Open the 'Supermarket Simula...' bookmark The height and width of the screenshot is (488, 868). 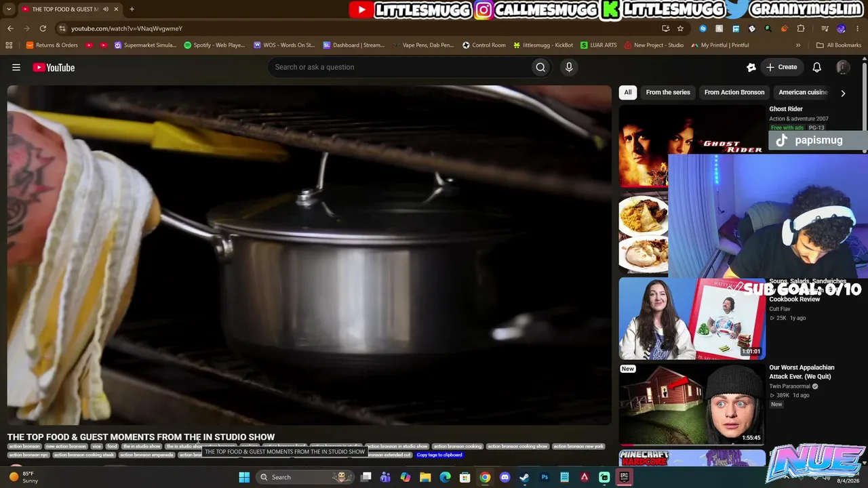tap(145, 45)
